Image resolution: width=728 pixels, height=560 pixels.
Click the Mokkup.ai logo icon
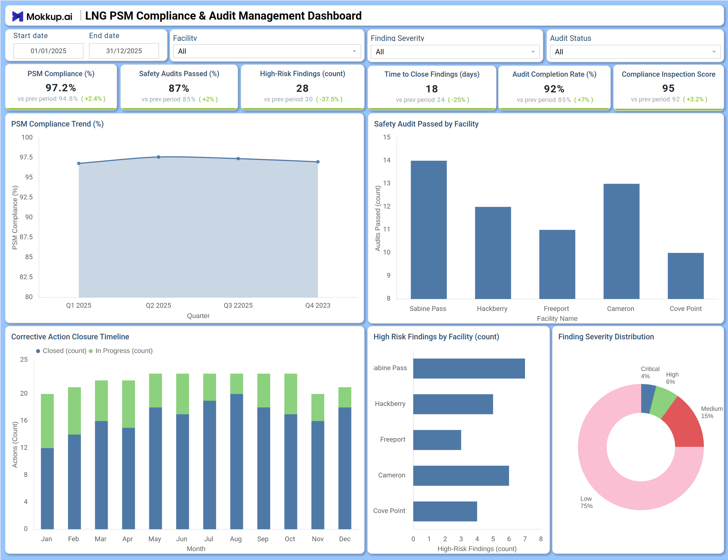(x=17, y=16)
